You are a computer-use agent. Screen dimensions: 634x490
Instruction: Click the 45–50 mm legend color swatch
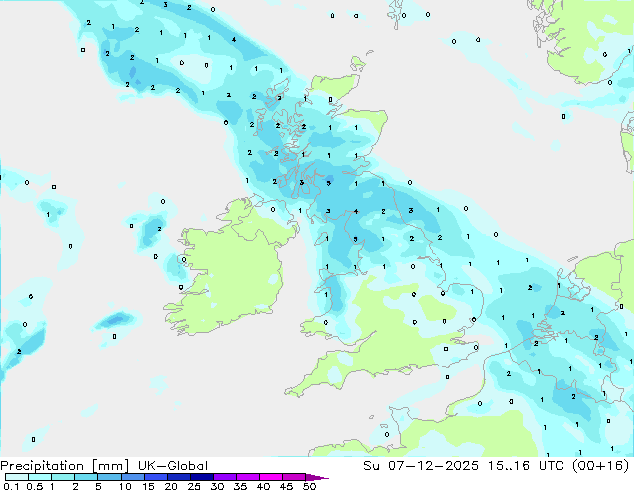(x=294, y=477)
